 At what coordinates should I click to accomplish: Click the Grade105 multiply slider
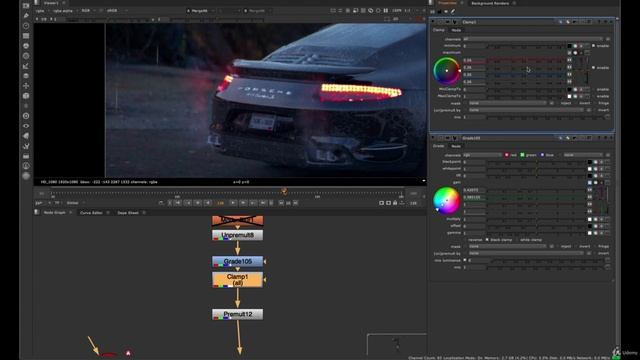(537, 219)
